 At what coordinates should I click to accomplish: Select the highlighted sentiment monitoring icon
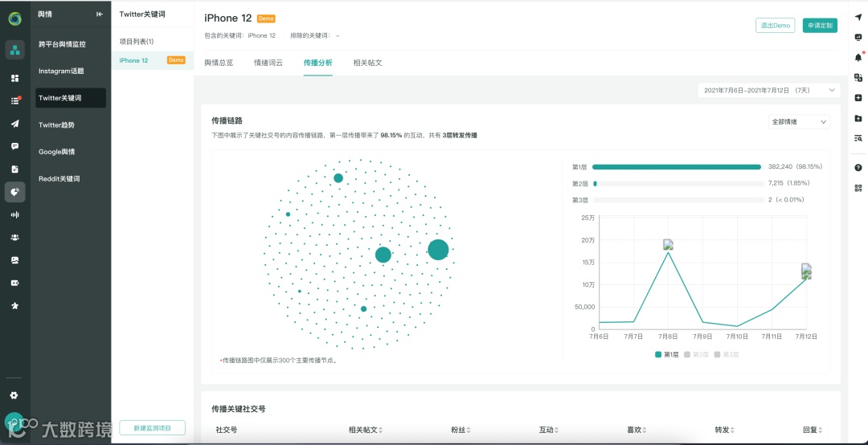click(15, 191)
